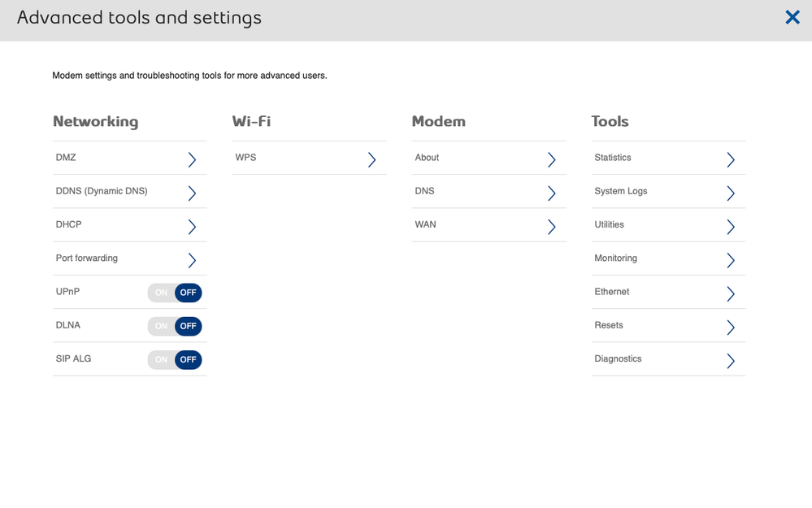Click the chevron arrow next to DMZ
Image resolution: width=812 pixels, height=508 pixels.
pos(192,159)
